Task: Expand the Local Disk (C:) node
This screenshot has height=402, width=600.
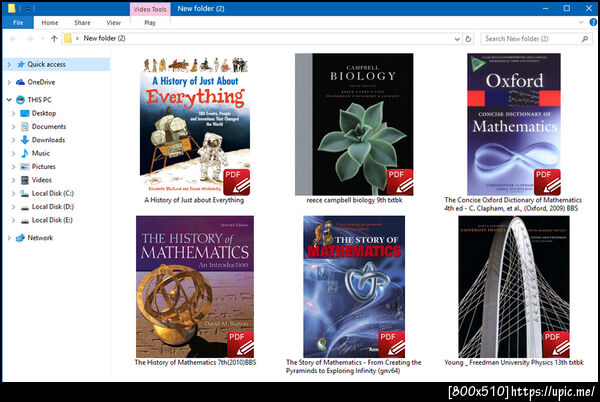Action: (x=13, y=194)
